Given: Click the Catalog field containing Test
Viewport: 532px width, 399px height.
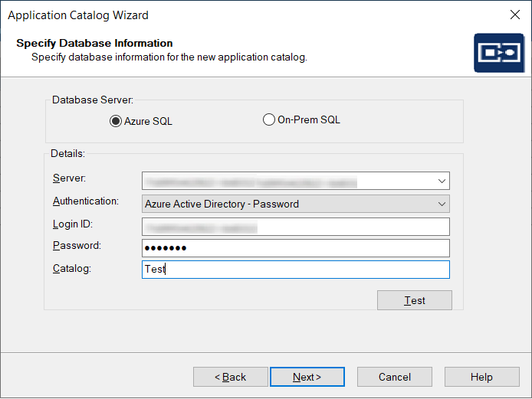Looking at the screenshot, I should point(295,270).
